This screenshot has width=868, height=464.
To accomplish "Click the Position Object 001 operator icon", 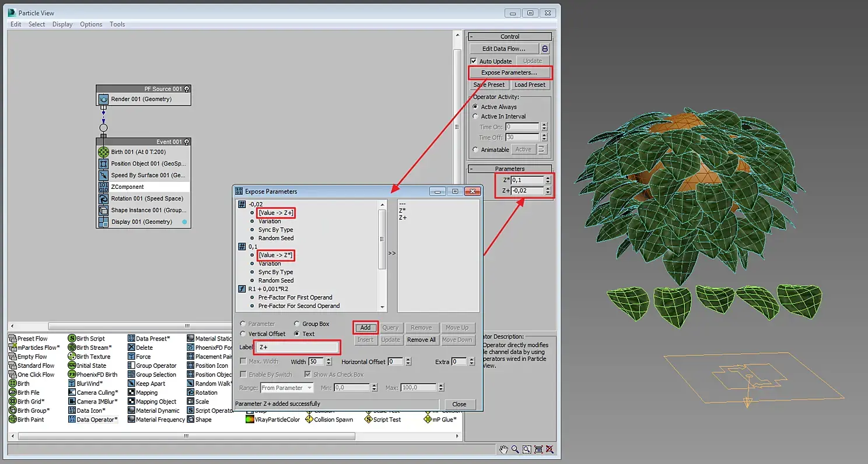I will tap(103, 164).
